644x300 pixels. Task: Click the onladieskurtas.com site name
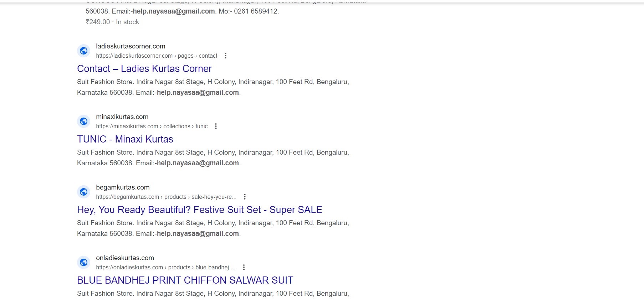(125, 258)
